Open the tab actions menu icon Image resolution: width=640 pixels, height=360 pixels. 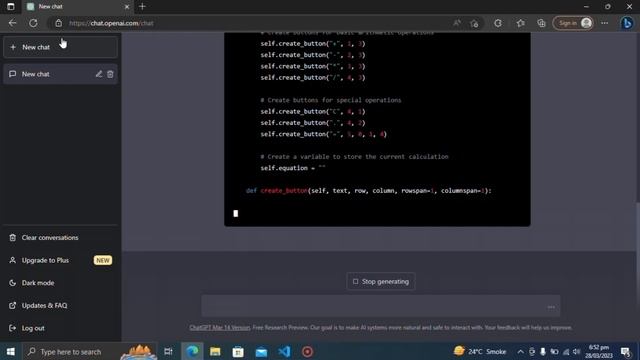click(11, 7)
